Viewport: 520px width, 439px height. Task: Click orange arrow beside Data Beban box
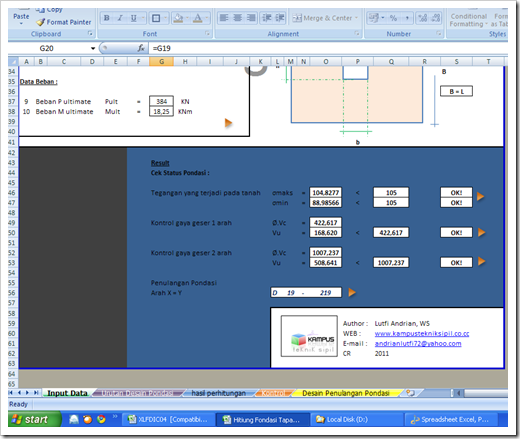tap(228, 123)
